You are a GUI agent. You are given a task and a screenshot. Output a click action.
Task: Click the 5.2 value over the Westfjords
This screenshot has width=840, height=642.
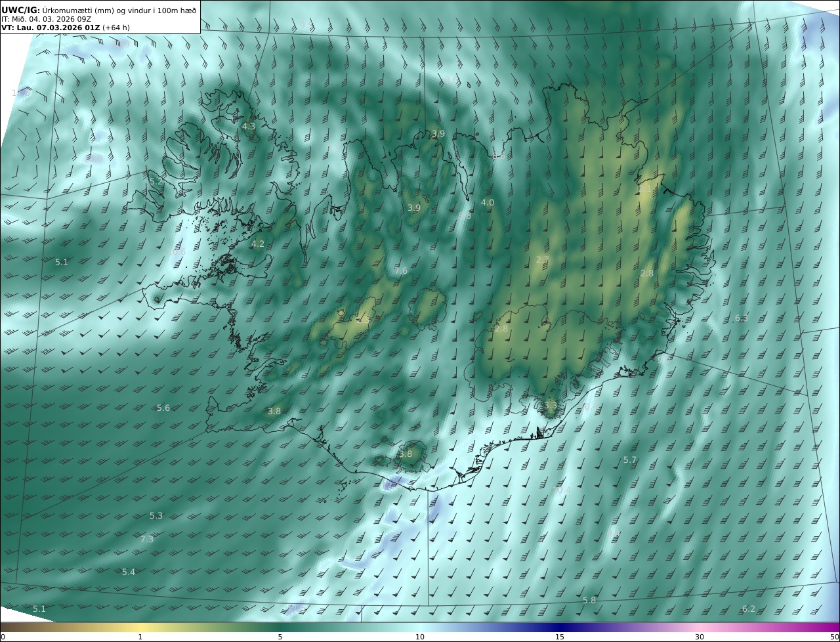point(156,182)
